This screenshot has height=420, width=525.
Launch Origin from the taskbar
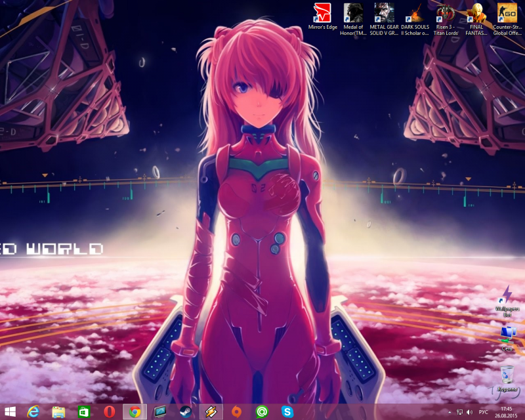click(237, 411)
